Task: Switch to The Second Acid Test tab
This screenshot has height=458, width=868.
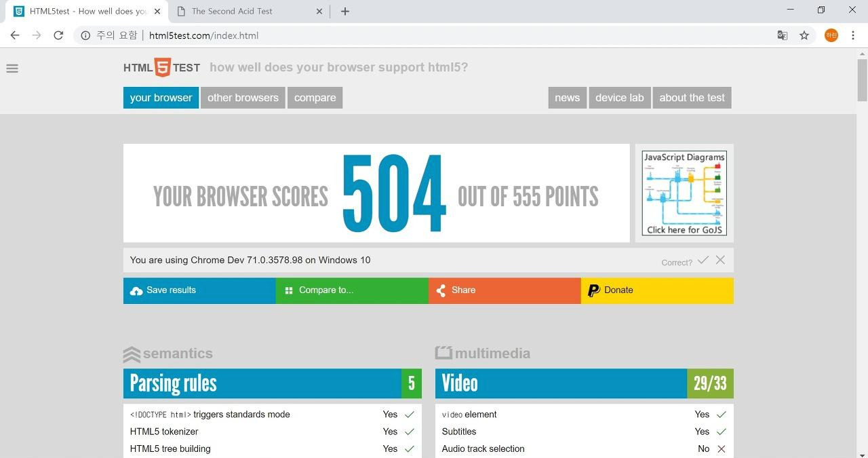Action: point(250,11)
